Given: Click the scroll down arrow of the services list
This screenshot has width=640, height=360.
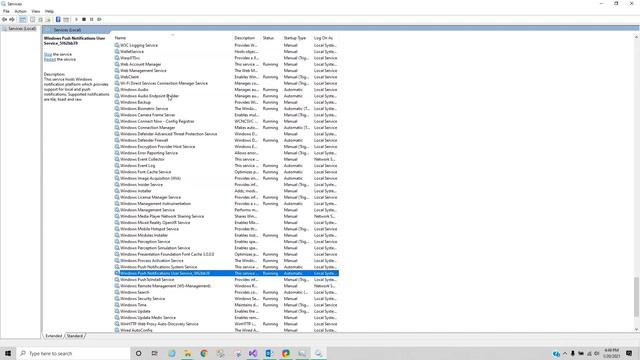Looking at the screenshot, I should (636, 329).
